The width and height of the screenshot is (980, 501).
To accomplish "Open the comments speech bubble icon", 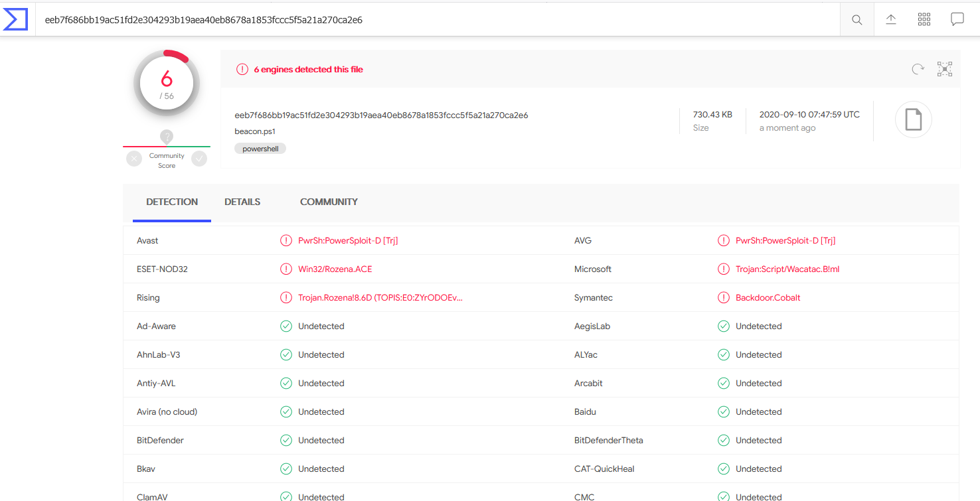I will 957,19.
